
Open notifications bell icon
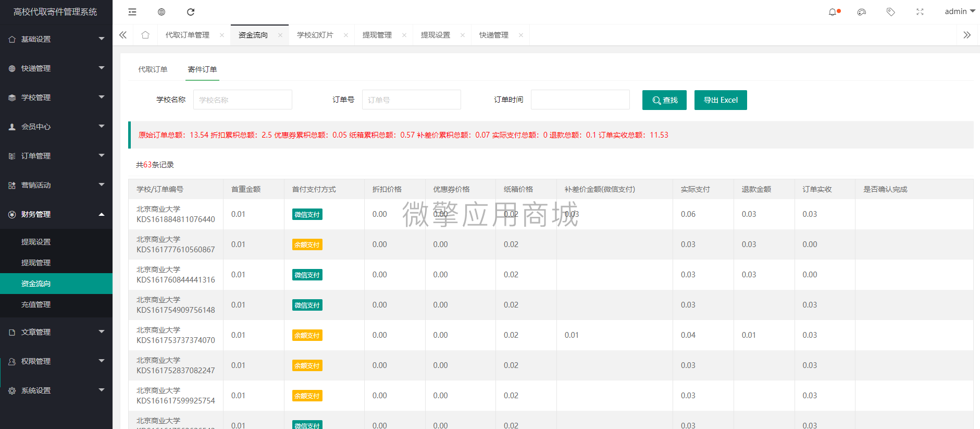tap(833, 12)
